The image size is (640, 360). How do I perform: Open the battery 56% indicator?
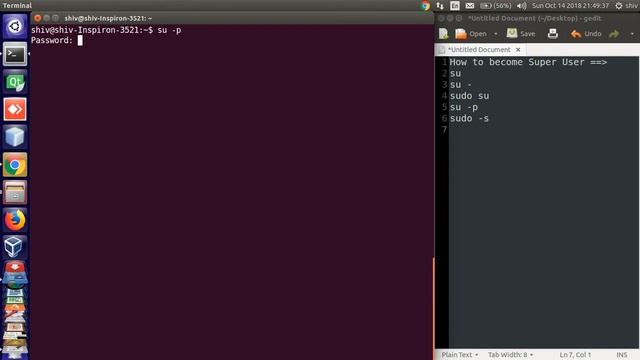(496, 6)
